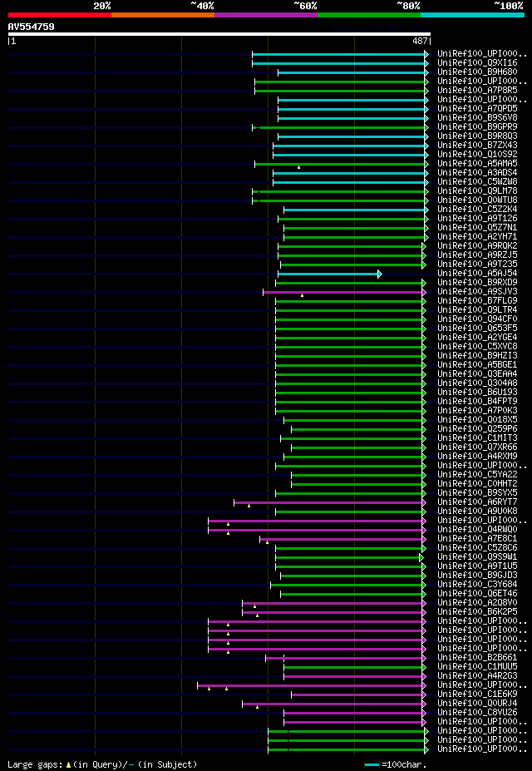Open hit UniRef100_A7QPD5
532x771 pixels.
(477, 109)
